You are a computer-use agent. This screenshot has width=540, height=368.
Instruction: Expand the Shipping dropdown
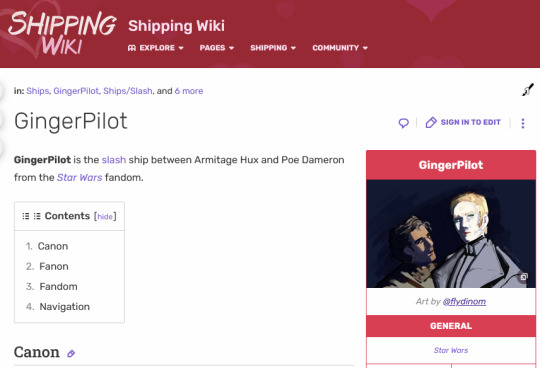pyautogui.click(x=273, y=48)
